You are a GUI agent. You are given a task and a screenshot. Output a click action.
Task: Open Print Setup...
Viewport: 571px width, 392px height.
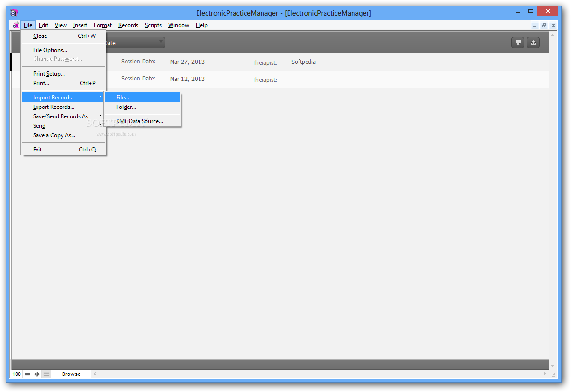point(63,74)
